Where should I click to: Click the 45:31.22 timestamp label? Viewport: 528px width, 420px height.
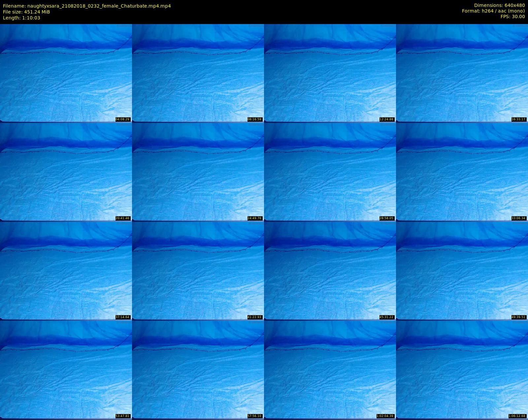pyautogui.click(x=386, y=317)
